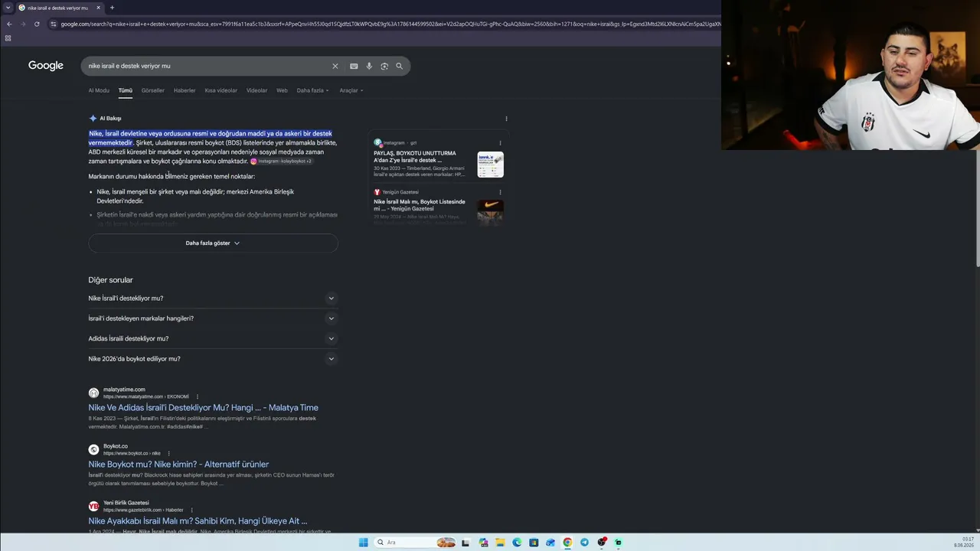The image size is (980, 551).
Task: Click the Google logo
Action: pyautogui.click(x=46, y=66)
